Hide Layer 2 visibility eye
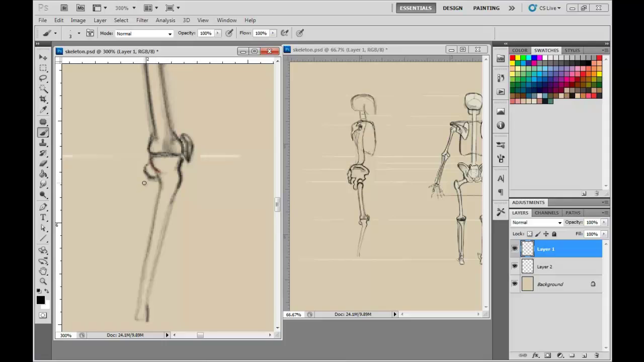The image size is (644, 362). pos(514,266)
